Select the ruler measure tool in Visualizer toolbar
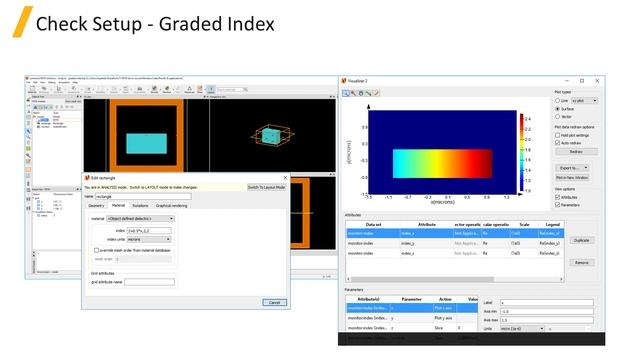Image resolution: width=640 pixels, height=360 pixels. click(369, 93)
